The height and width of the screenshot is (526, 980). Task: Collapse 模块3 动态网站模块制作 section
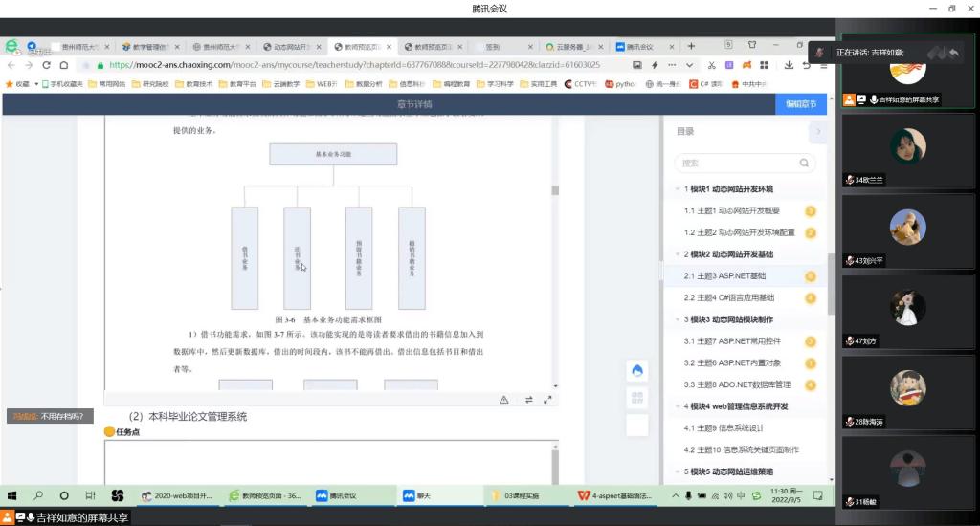pyautogui.click(x=678, y=319)
